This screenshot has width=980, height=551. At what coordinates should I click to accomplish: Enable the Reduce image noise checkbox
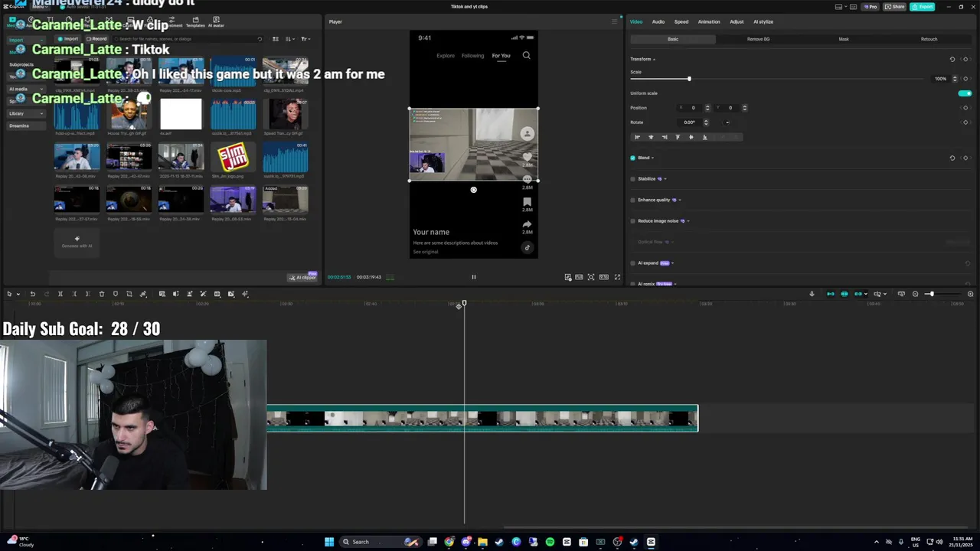tap(633, 221)
